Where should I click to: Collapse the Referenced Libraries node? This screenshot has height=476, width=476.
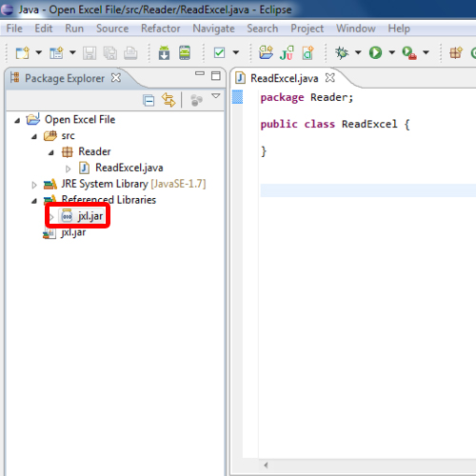(34, 201)
